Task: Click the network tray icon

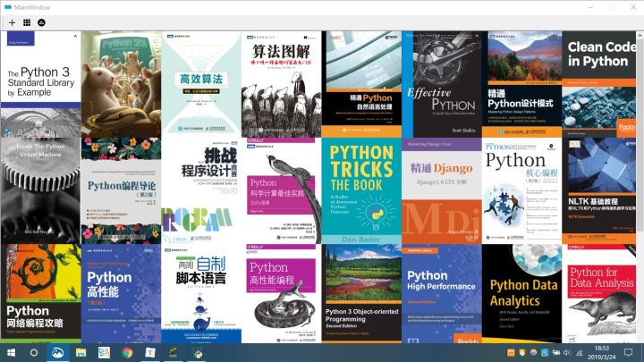Action: click(579, 352)
